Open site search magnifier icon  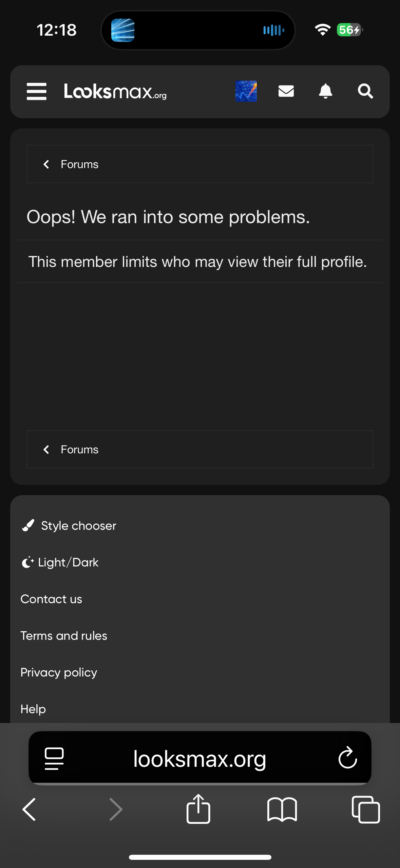pyautogui.click(x=365, y=91)
